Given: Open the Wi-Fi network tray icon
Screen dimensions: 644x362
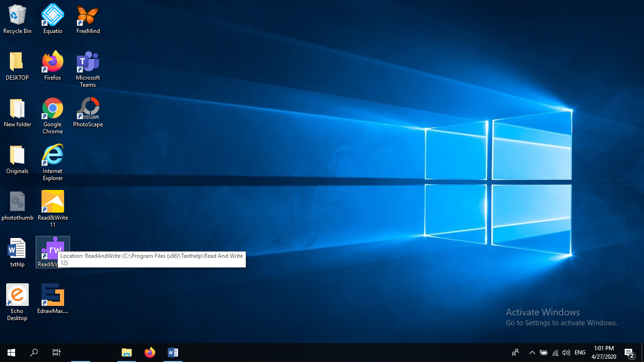Looking at the screenshot, I should (x=555, y=353).
